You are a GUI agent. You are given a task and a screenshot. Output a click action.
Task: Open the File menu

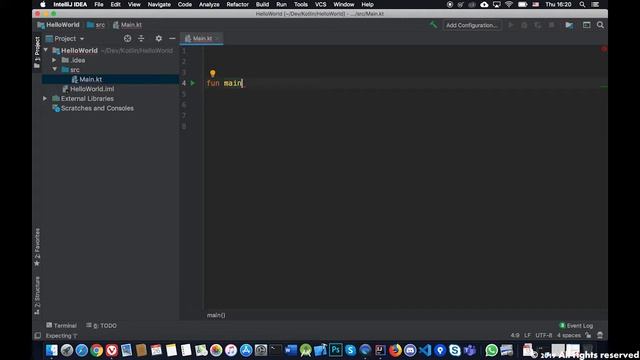click(x=99, y=4)
